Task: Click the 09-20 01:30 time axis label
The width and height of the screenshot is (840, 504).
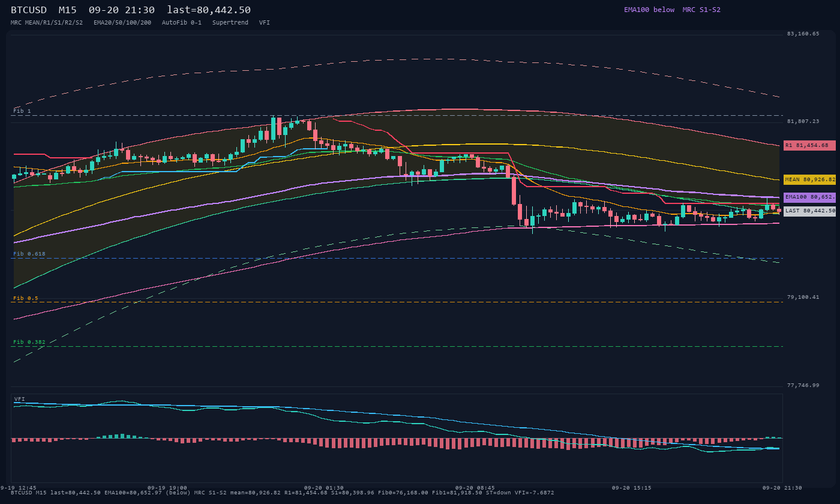Action: pos(324,488)
